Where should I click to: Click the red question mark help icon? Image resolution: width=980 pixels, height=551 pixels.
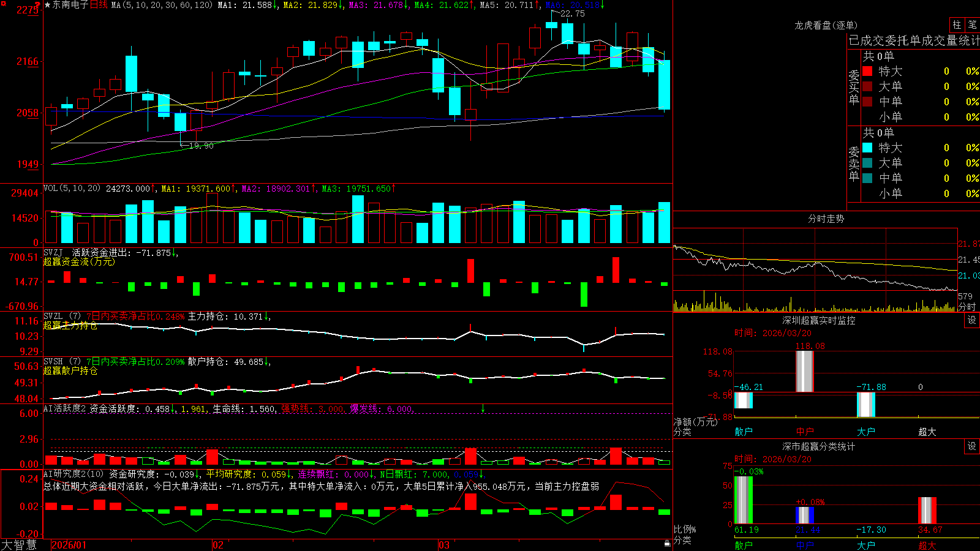tap(37, 6)
